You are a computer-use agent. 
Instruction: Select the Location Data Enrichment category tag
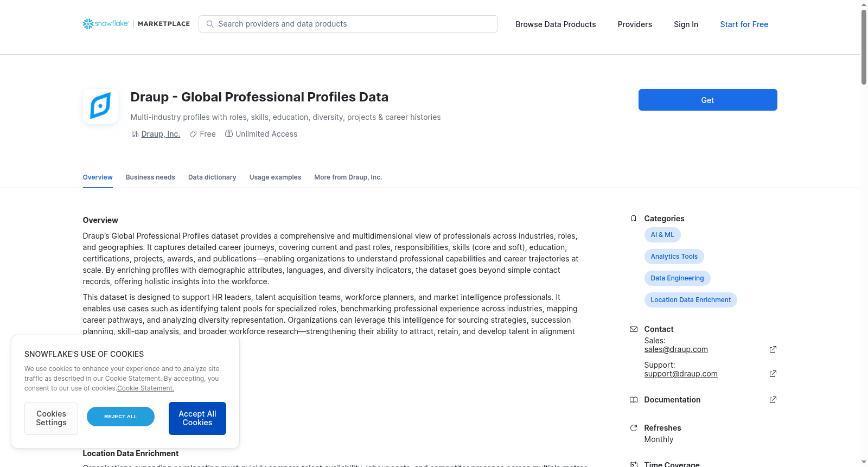coord(691,300)
